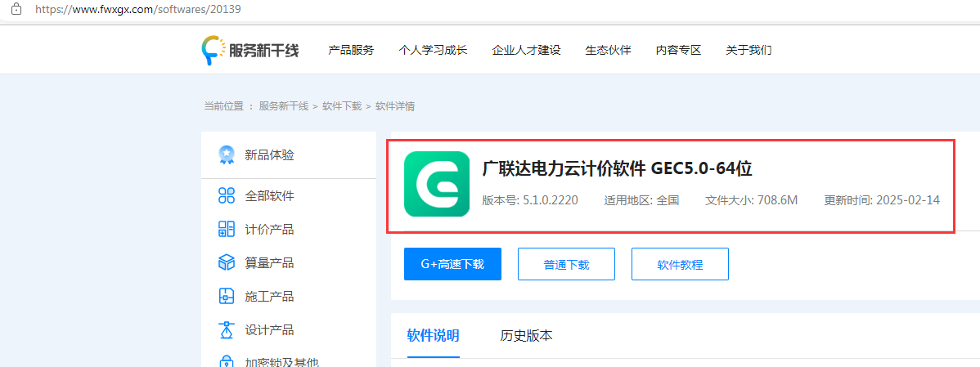Screen dimensions: 980x367
Task: Click the green GEC software logo
Action: coord(437,184)
